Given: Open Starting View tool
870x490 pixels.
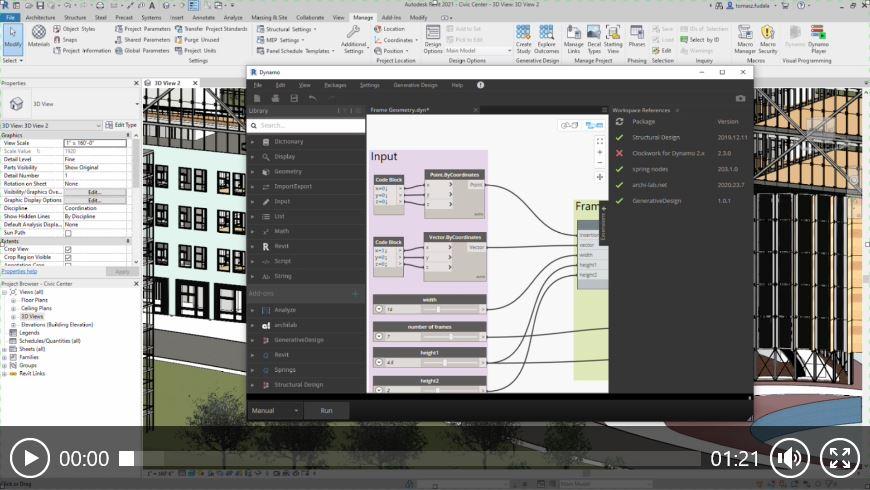Looking at the screenshot, I should click(613, 39).
